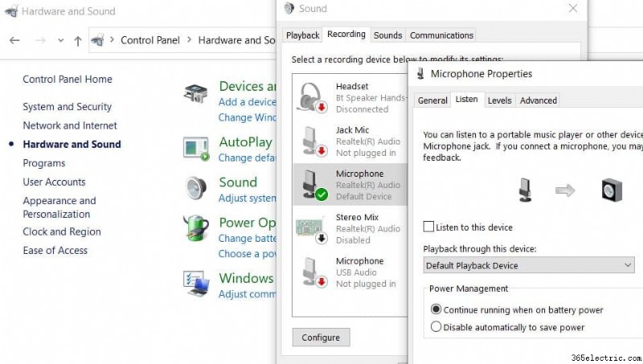This screenshot has height=364, width=643.
Task: Click the microphone image in Listen tab
Action: click(x=525, y=190)
